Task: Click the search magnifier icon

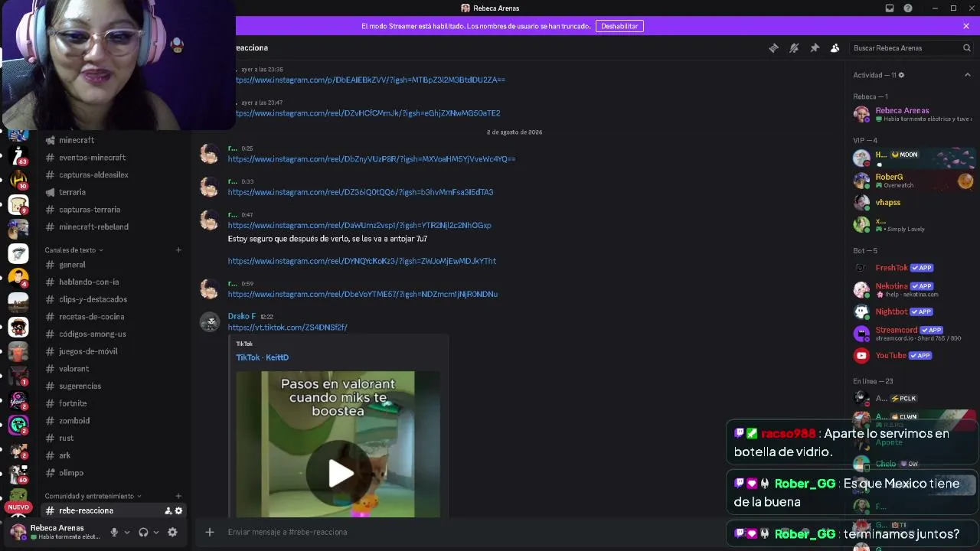Action: tap(966, 47)
